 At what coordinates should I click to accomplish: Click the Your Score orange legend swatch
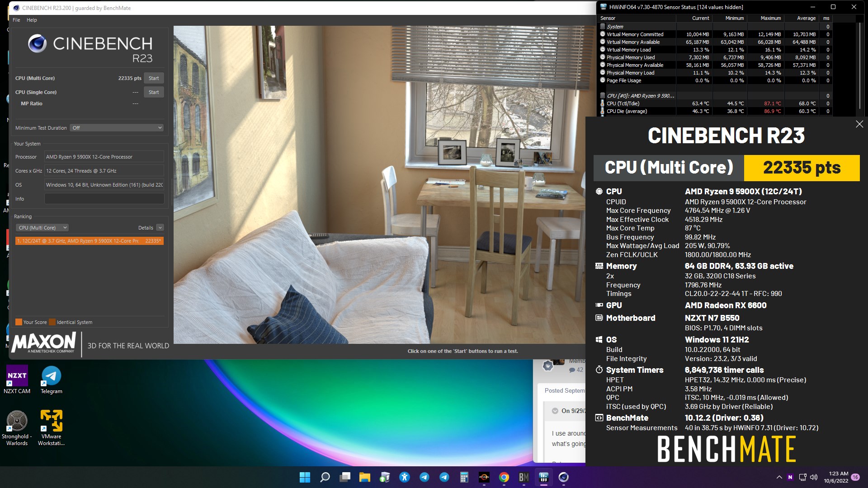(19, 322)
